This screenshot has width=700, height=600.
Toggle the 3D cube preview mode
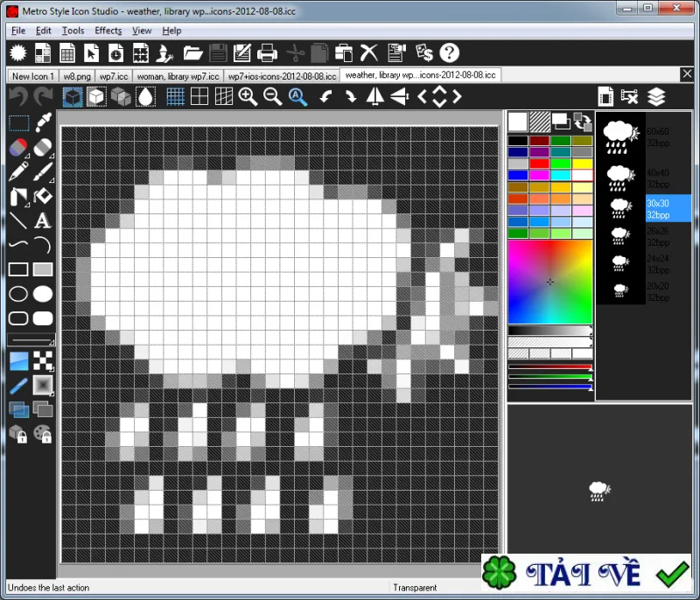coord(73,97)
